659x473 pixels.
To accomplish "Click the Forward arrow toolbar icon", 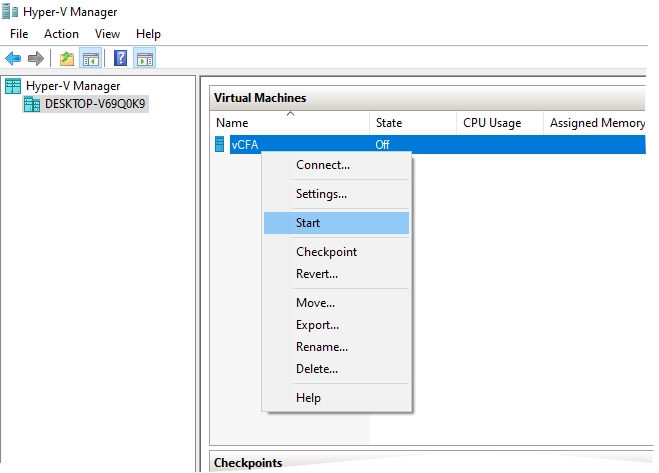I will (x=36, y=58).
